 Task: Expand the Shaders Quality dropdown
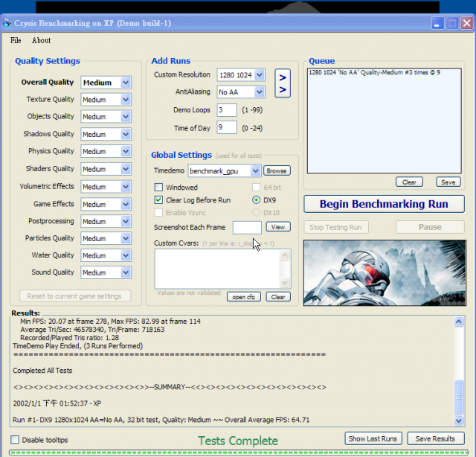pos(126,169)
